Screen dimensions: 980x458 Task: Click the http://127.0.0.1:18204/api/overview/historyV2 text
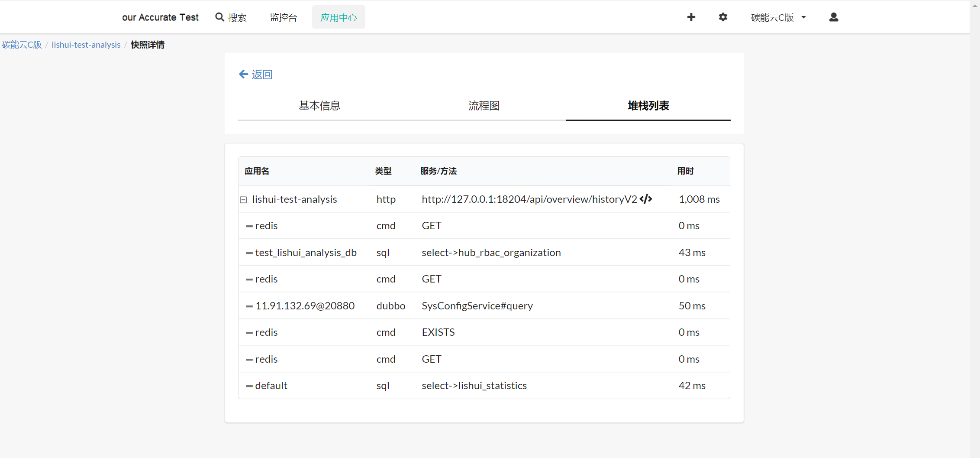pos(529,199)
